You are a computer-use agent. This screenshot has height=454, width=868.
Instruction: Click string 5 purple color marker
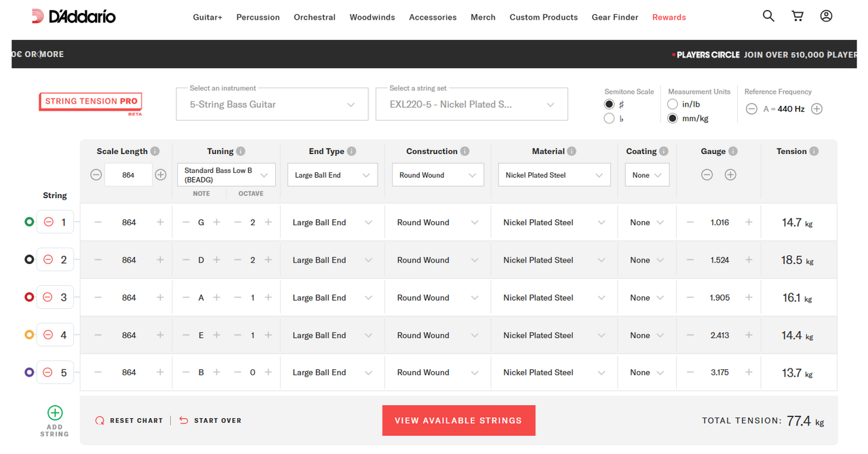pyautogui.click(x=29, y=372)
